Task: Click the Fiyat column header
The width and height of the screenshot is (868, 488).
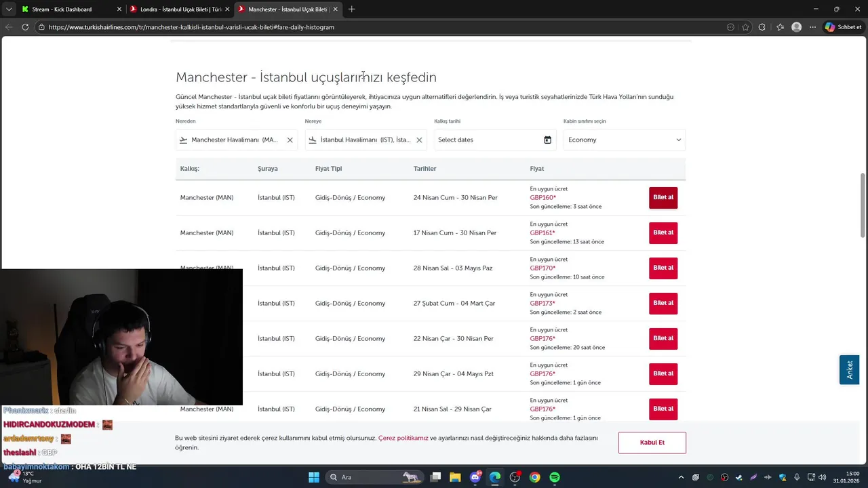Action: tap(537, 169)
